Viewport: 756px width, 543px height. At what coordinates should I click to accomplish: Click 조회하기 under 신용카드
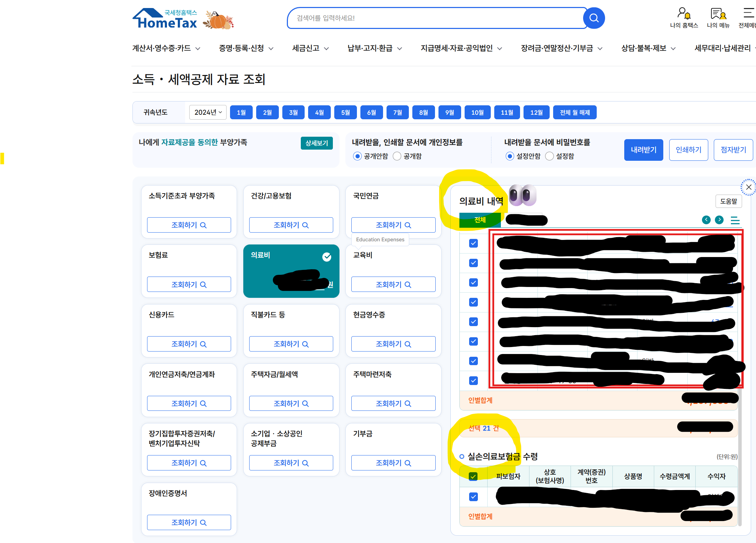[x=189, y=344]
